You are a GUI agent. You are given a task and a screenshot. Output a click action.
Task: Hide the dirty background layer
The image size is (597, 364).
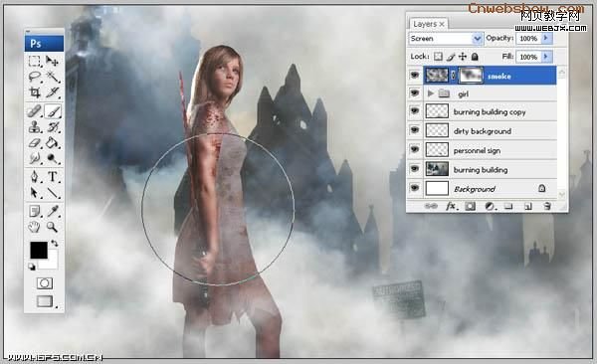[x=415, y=130]
